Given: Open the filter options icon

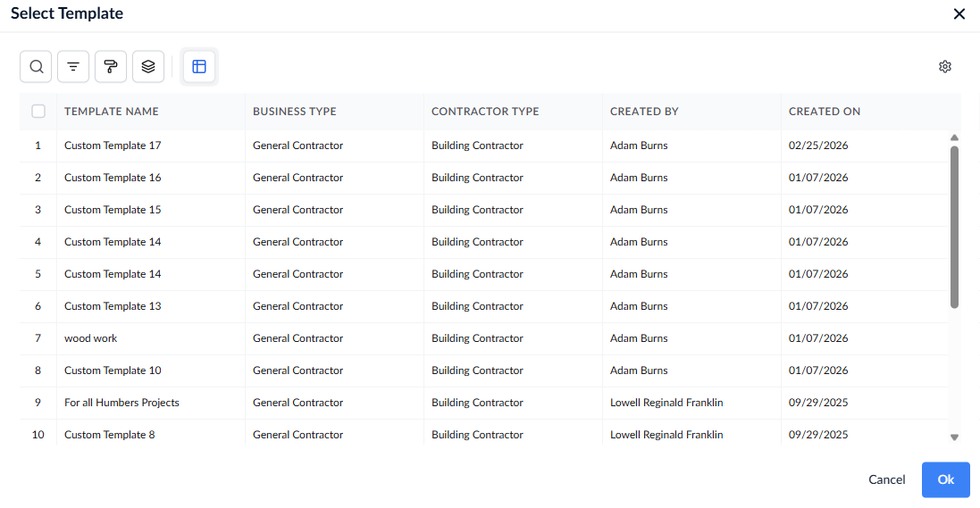Looking at the screenshot, I should 73,67.
